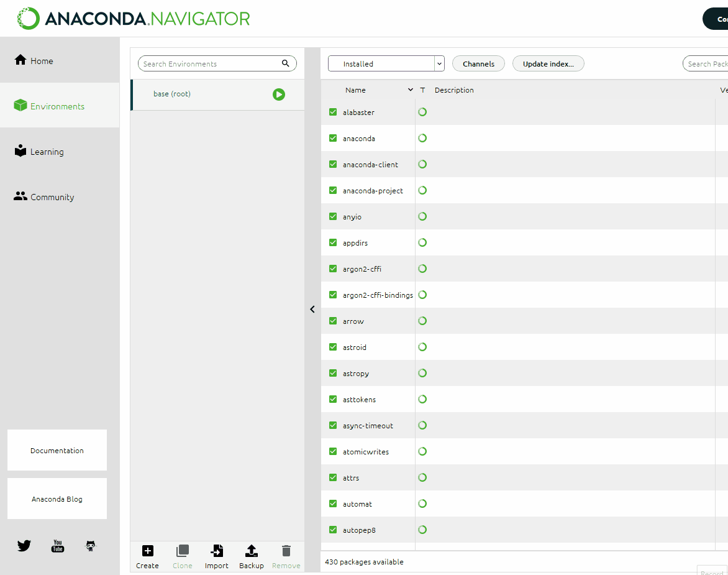Open the Environments section
Viewport: 728px width, 575px height.
[x=60, y=106]
